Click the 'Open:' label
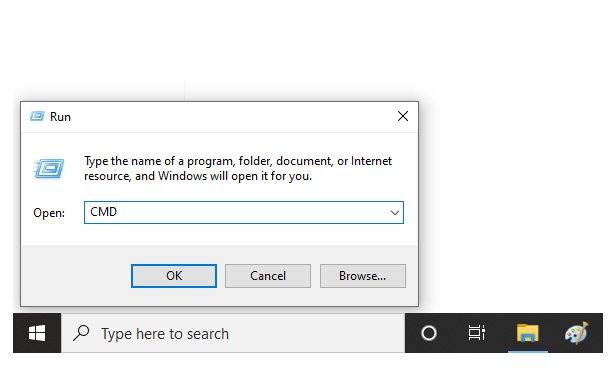Viewport: 611px width, 368px height. pyautogui.click(x=49, y=213)
